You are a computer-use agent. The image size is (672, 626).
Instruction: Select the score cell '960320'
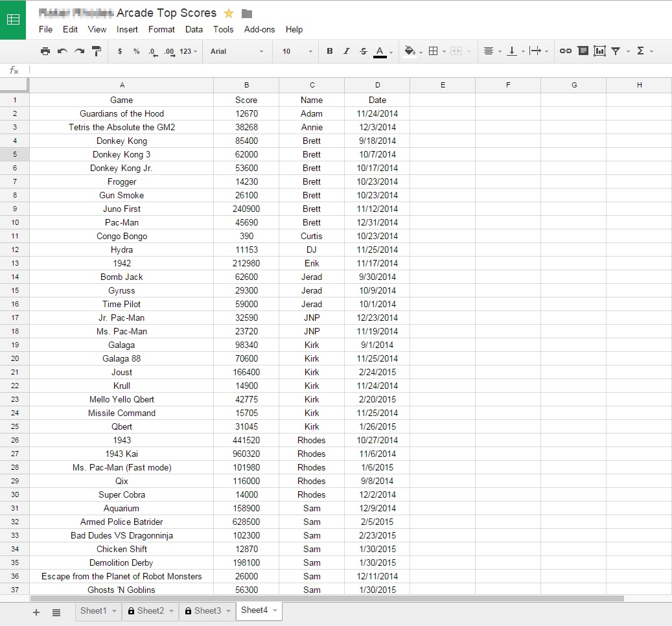pos(246,454)
